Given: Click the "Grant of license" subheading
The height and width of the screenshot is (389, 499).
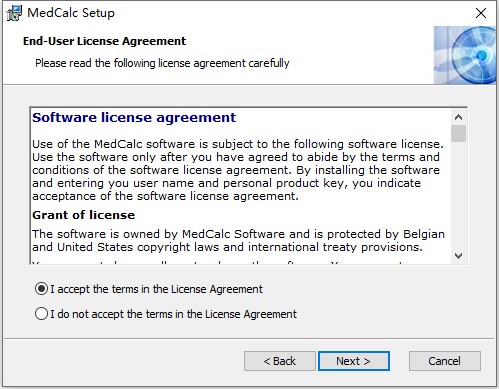Looking at the screenshot, I should click(x=84, y=215).
